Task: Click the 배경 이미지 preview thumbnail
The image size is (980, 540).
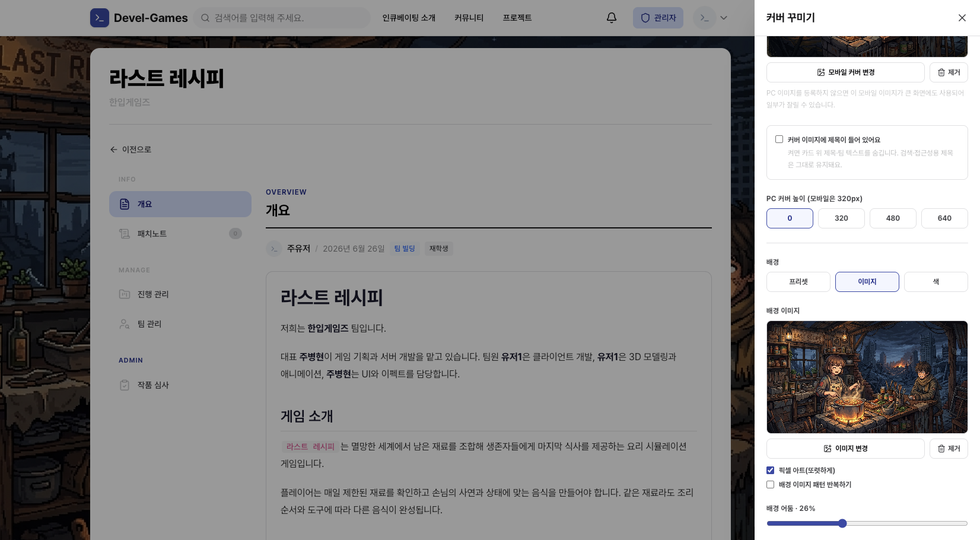Action: coord(867,377)
